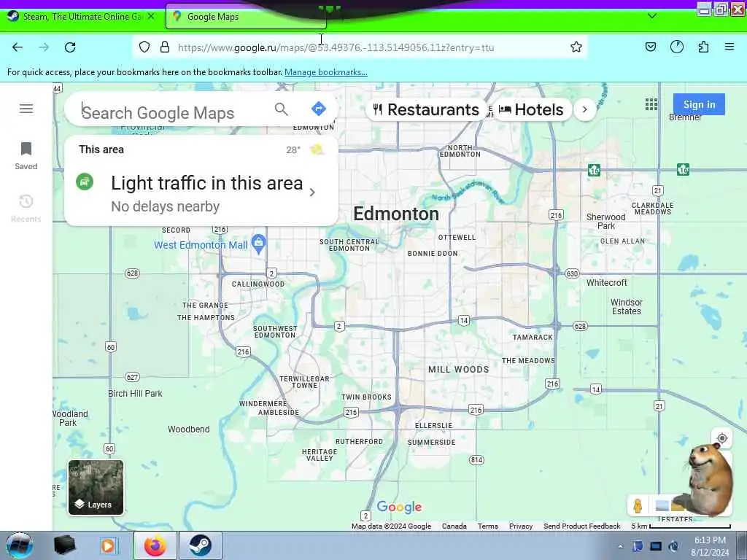Viewport: 747px width, 560px height.
Task: Click the site padlock icon
Action: tap(165, 47)
